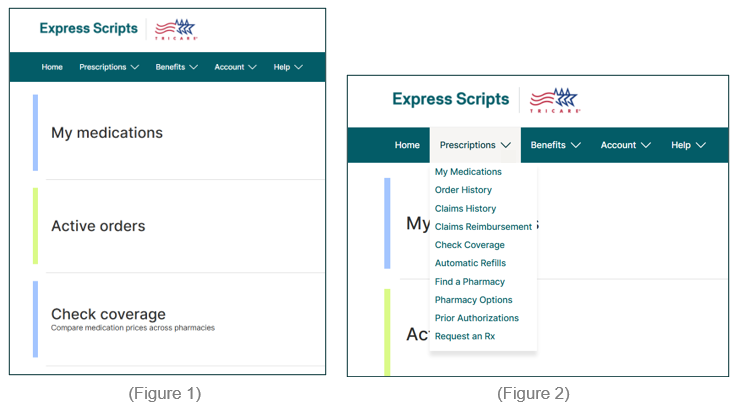
Task: Expand Benefits menu in Figure 1
Action: [x=176, y=67]
